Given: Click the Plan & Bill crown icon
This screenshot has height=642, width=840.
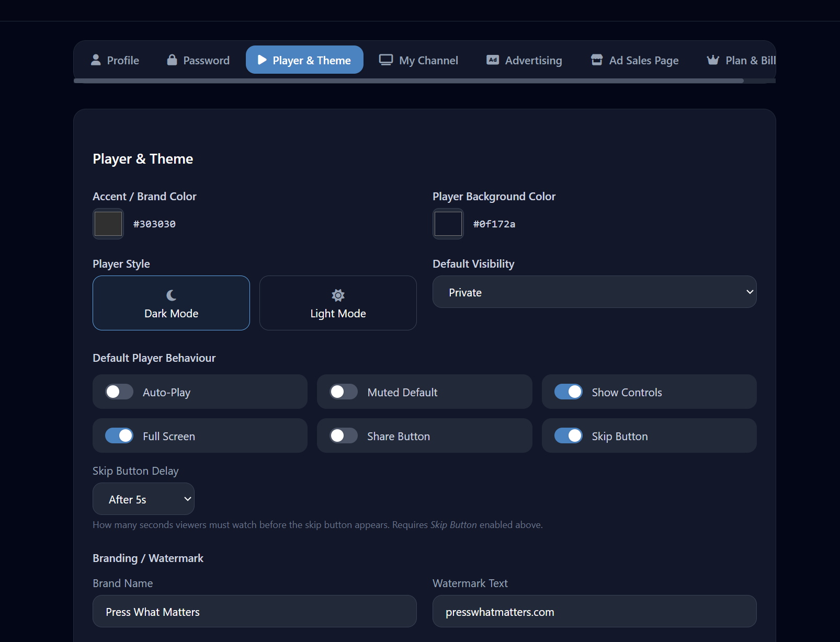Looking at the screenshot, I should 713,60.
